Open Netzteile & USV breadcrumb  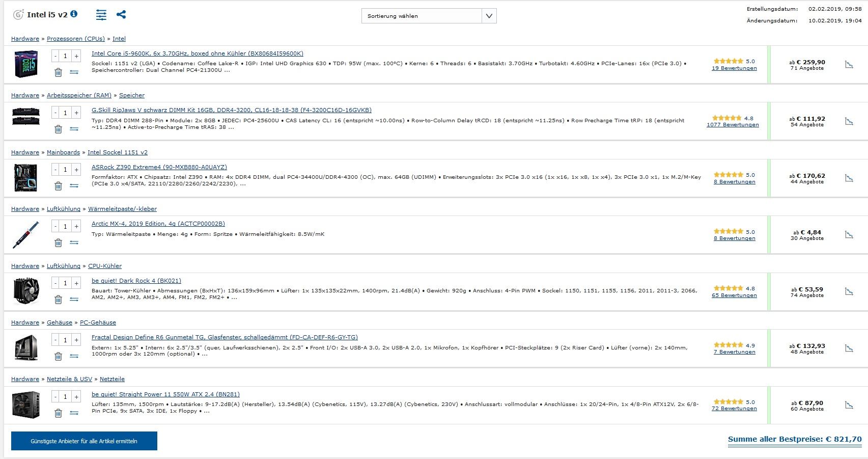coord(69,379)
